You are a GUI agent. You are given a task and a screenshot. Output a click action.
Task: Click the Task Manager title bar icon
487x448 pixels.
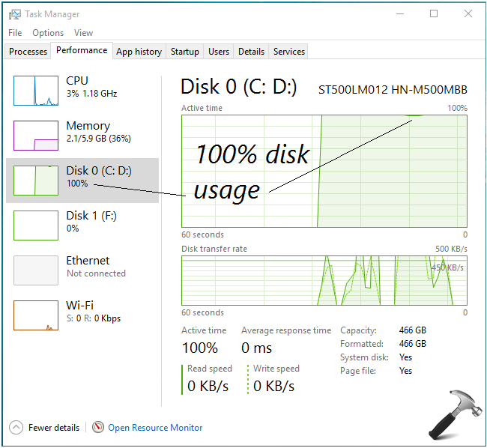pyautogui.click(x=14, y=14)
